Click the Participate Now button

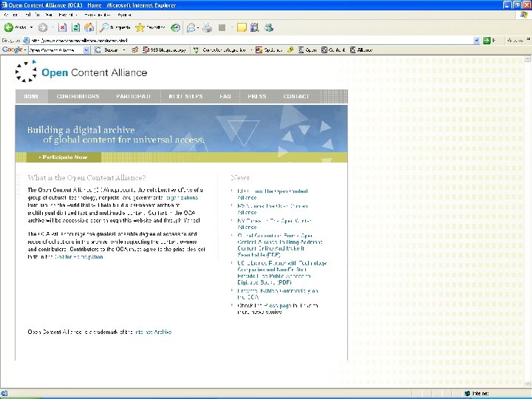(x=64, y=157)
